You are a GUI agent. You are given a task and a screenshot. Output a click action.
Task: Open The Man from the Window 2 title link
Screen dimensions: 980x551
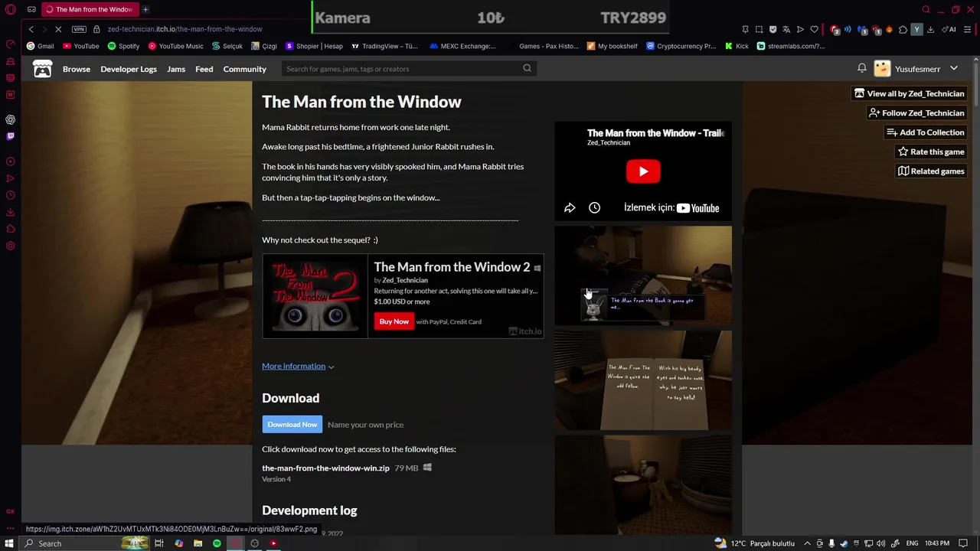click(452, 267)
